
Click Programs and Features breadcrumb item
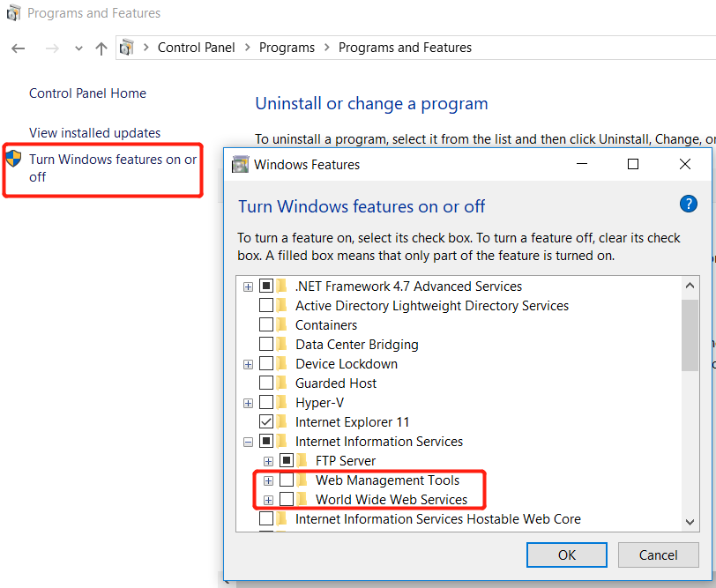click(405, 48)
